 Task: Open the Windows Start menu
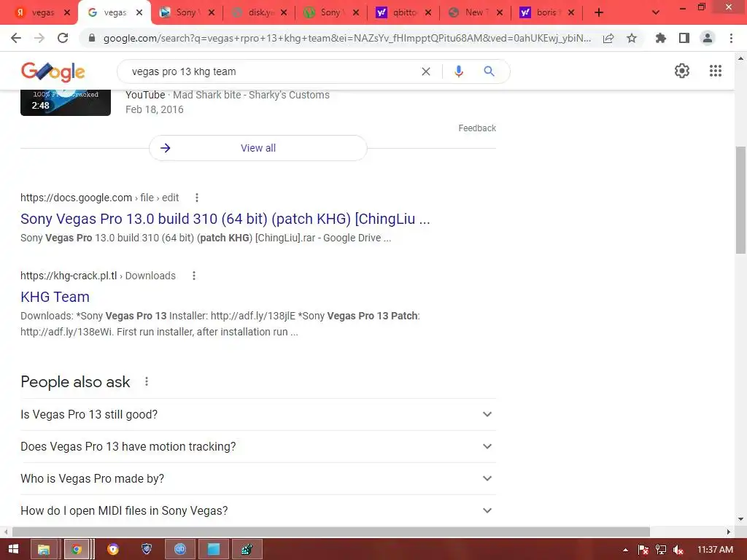point(13,549)
